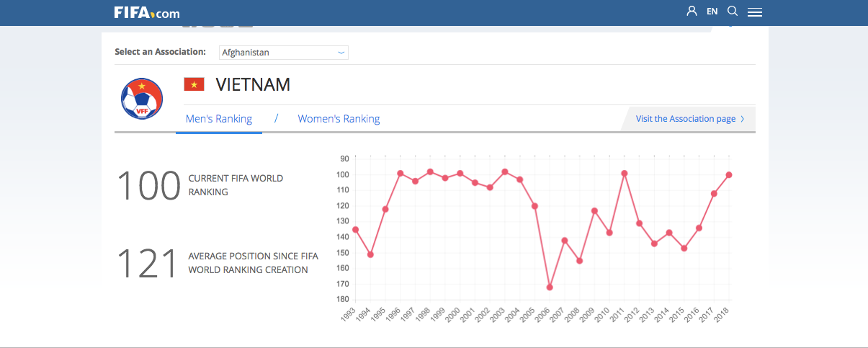Open the hamburger menu icon
Screen dimensions: 868x348
tap(755, 12)
